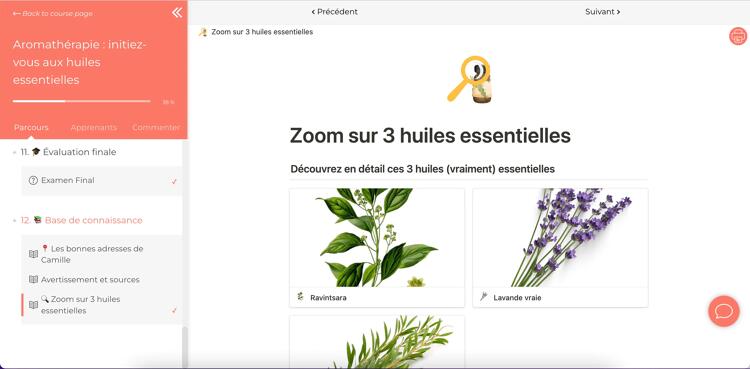
Task: Open Zoom sur 3 huiles essentielles lesson
Action: 101,305
